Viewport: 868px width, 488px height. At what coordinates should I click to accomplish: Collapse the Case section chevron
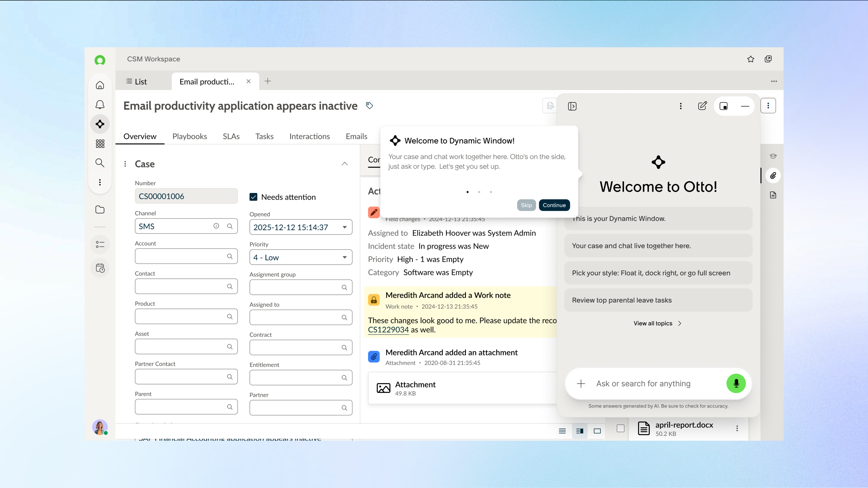coord(344,164)
